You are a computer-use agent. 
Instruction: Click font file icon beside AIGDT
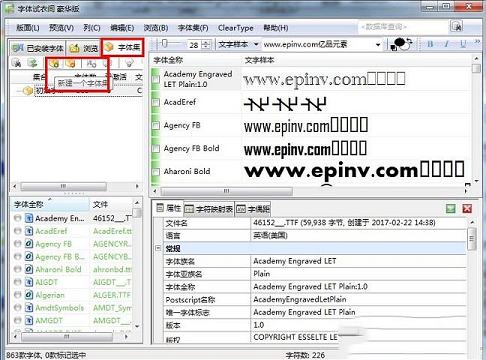[x=29, y=282]
